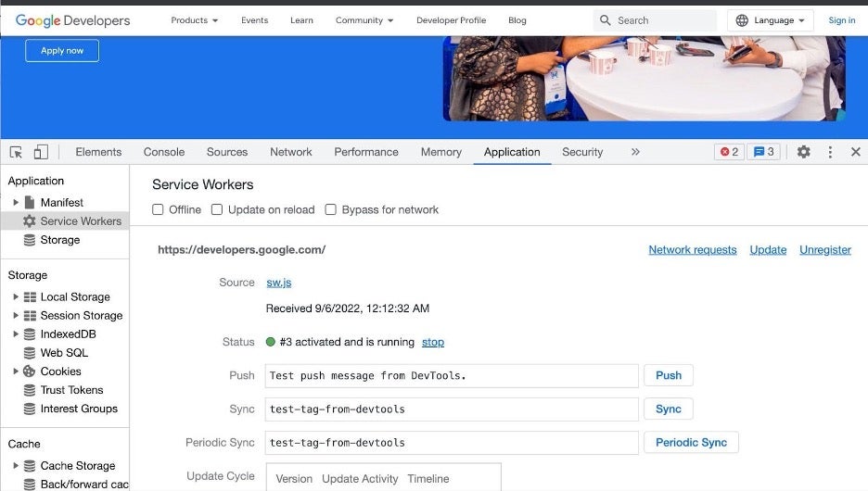The width and height of the screenshot is (868, 491).
Task: Select Service Workers in the sidebar
Action: 80,221
